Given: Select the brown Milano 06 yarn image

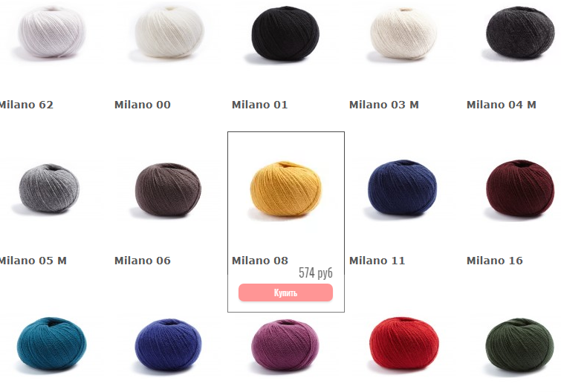Looking at the screenshot, I should [168, 190].
